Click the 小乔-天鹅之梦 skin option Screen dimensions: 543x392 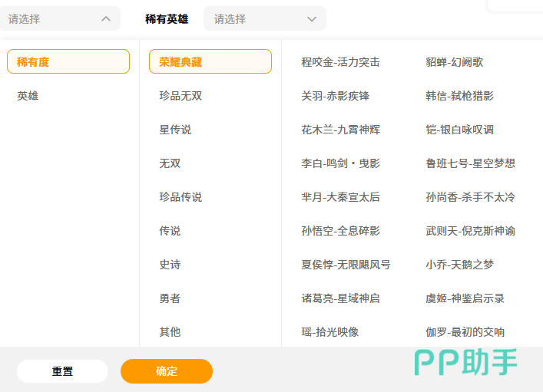coord(459,265)
